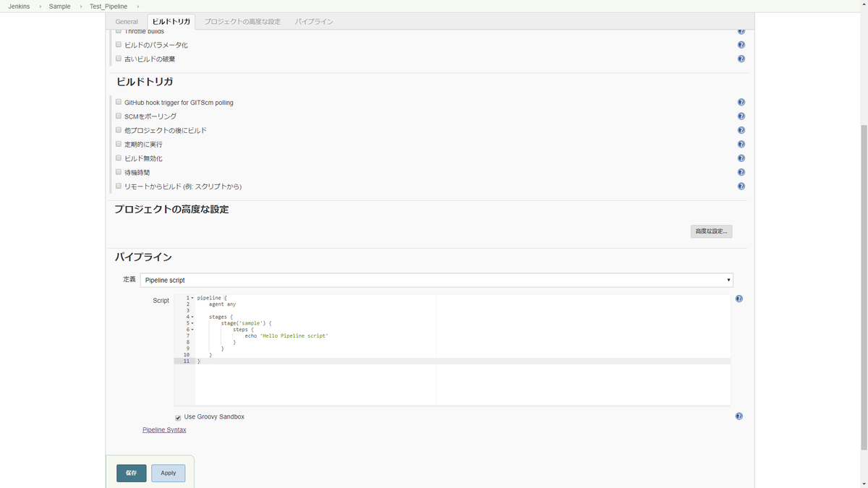Open the 定義 Pipeline script dropdown

click(436, 280)
